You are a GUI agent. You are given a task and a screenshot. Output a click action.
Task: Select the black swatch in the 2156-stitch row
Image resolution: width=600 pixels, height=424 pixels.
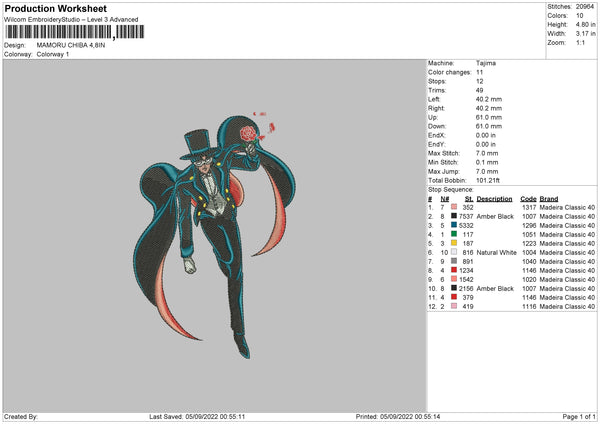point(454,288)
